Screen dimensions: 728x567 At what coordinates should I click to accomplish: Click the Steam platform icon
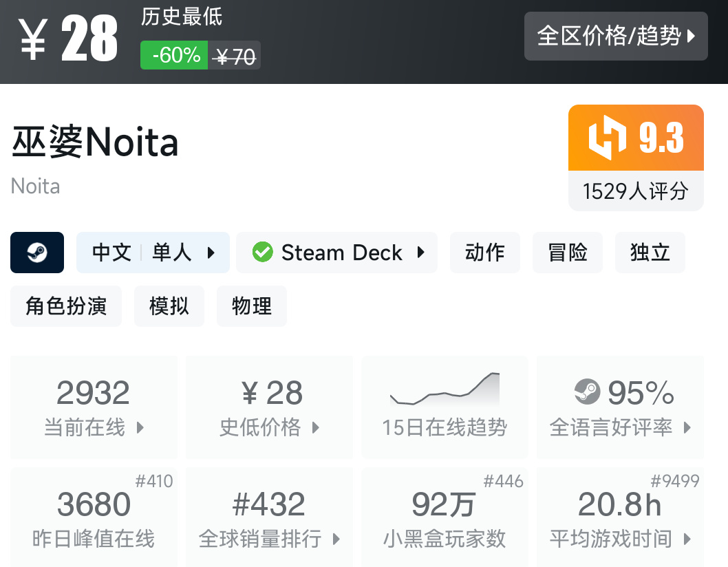coord(36,253)
